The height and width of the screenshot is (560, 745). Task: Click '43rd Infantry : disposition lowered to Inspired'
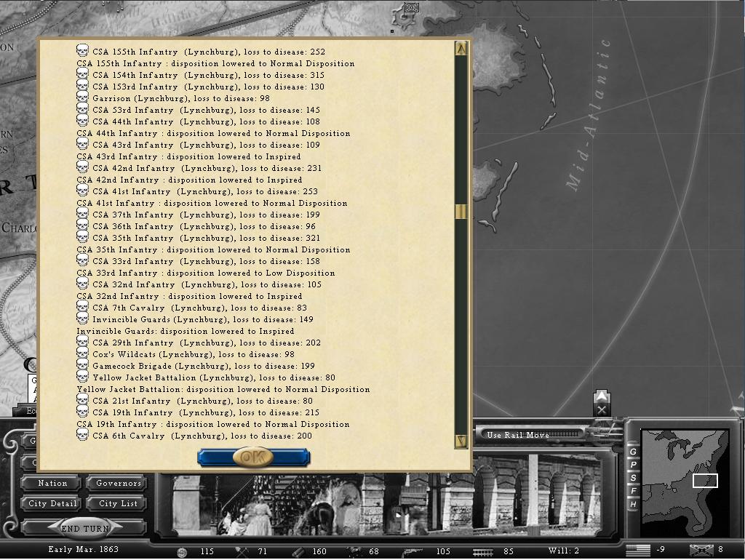tap(188, 156)
